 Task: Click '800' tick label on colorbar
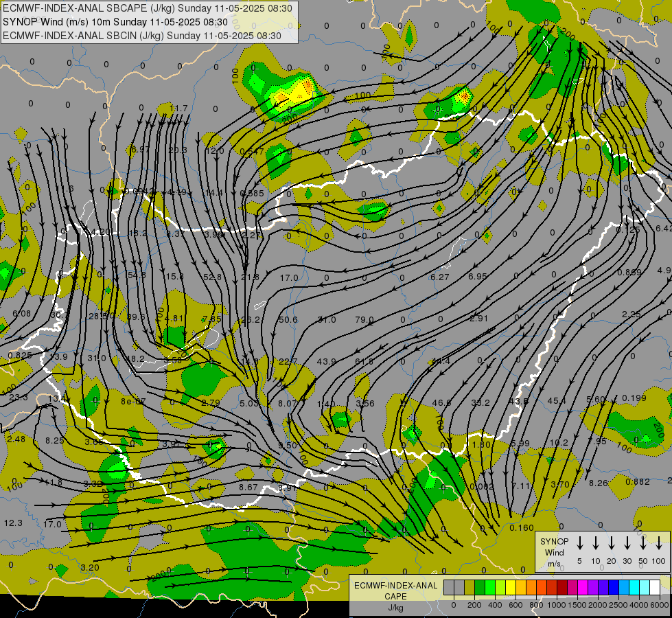tap(536, 605)
